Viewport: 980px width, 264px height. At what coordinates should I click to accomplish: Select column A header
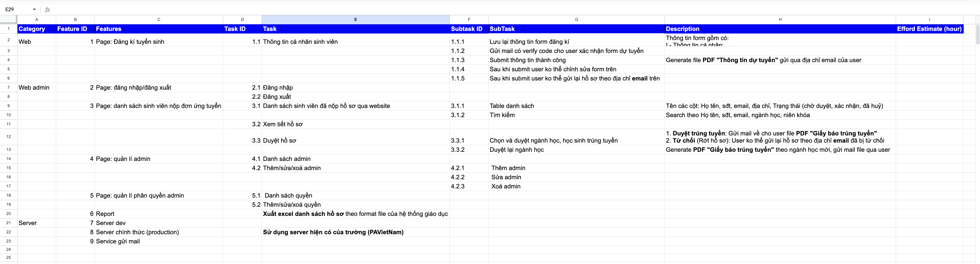36,19
